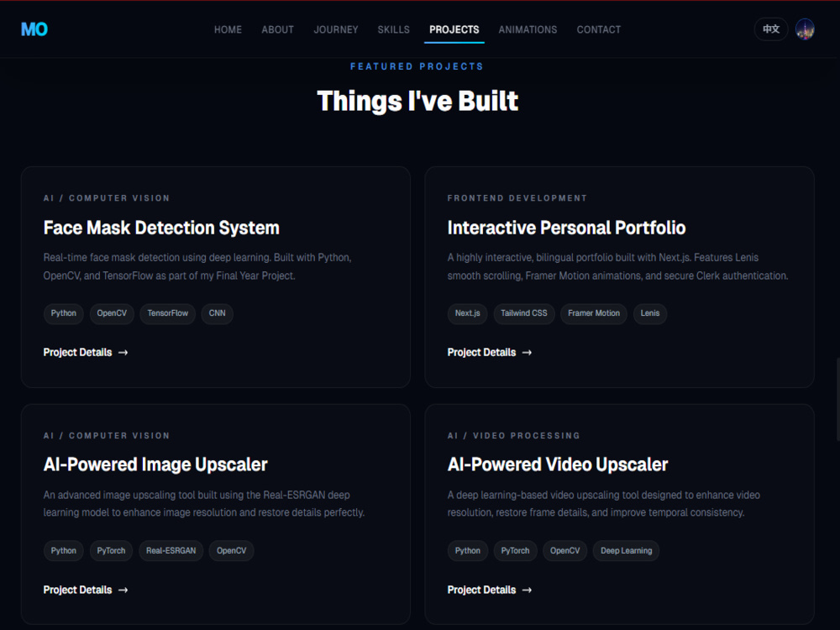Image resolution: width=840 pixels, height=630 pixels.
Task: Go to the Skills nav item
Action: (x=393, y=29)
